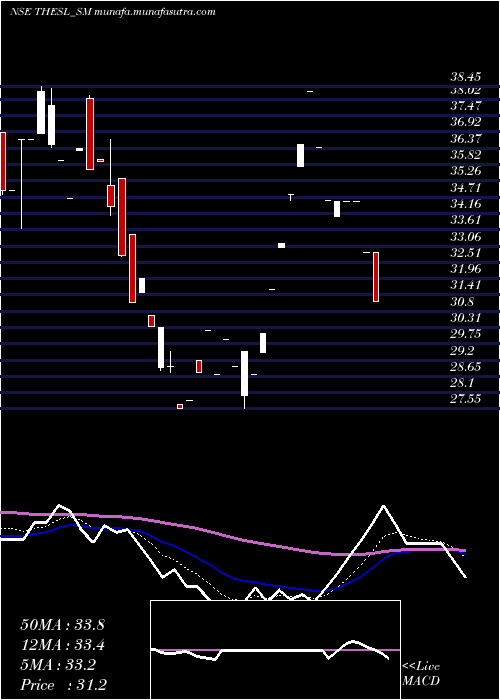Image resolution: width=500 pixels, height=700 pixels.
Task: Click the 35.26 price axis label
Action: (x=466, y=171)
